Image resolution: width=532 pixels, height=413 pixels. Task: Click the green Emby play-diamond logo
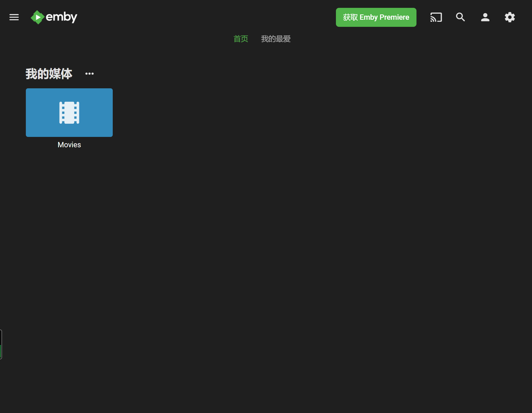(37, 17)
